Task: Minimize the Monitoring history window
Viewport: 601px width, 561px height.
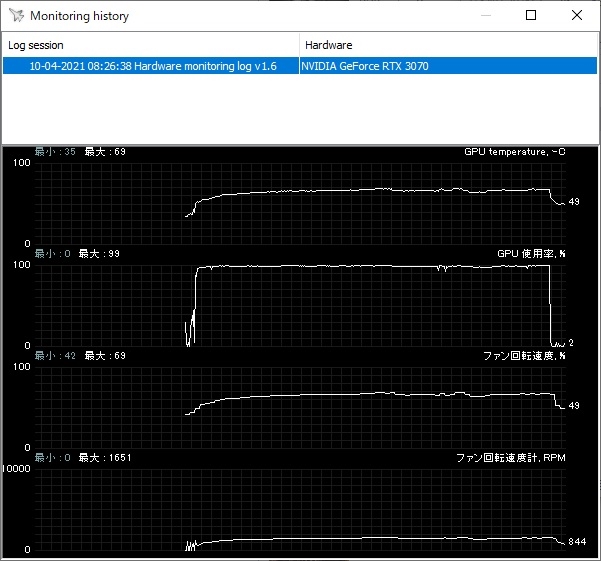Action: coord(484,15)
